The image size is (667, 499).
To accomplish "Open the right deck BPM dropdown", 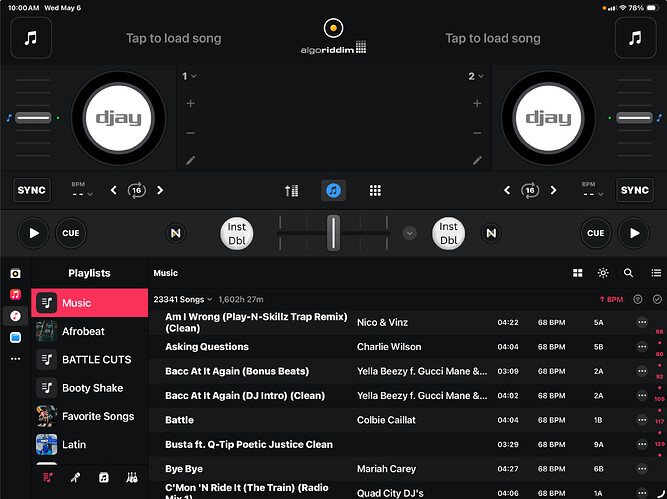I will coord(593,190).
